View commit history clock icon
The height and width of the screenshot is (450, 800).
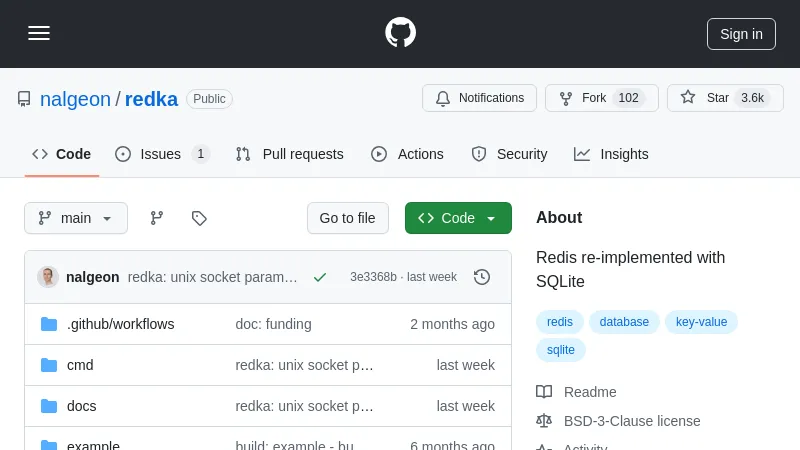click(x=482, y=277)
